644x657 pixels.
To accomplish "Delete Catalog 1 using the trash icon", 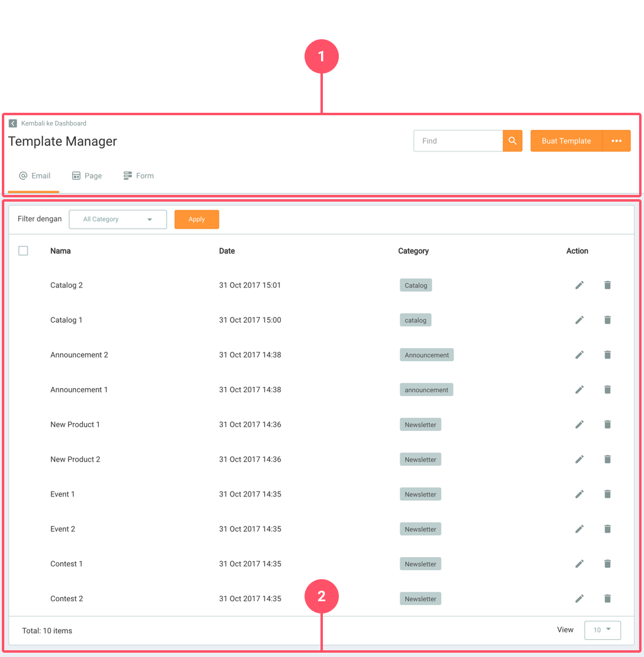I will pos(607,319).
